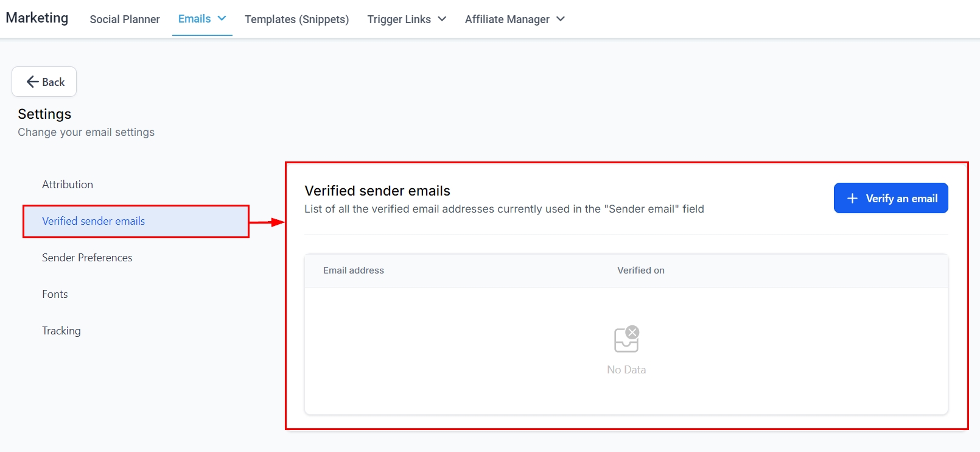Click the Marketing title in top bar
The height and width of the screenshot is (452, 980).
37,18
